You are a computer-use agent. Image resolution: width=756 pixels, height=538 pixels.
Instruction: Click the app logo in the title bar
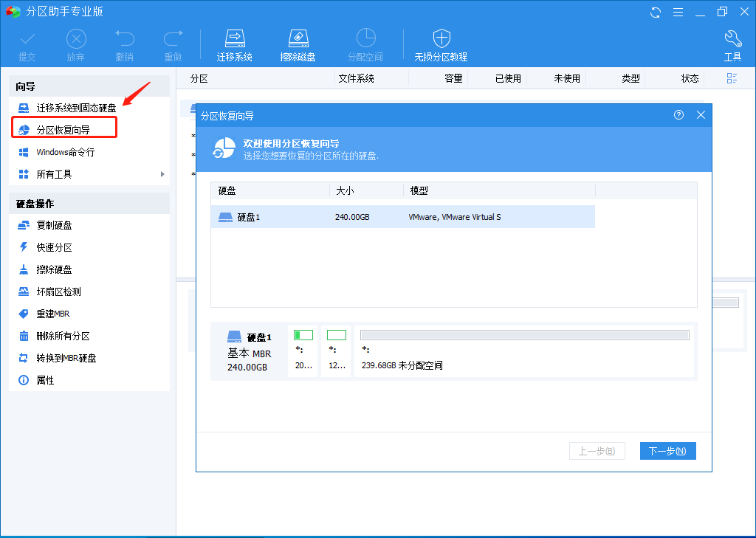click(13, 12)
